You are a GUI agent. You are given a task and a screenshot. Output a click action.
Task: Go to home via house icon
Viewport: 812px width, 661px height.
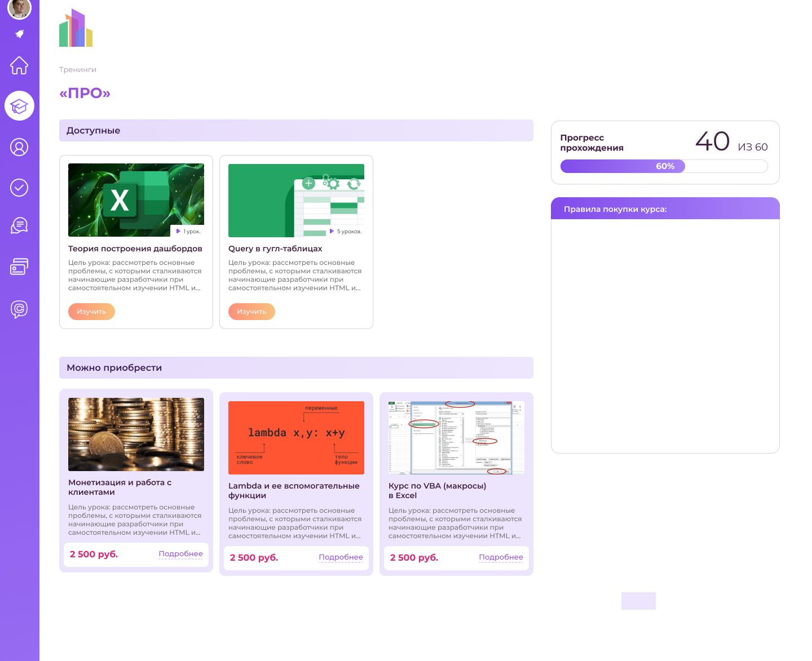[x=19, y=65]
